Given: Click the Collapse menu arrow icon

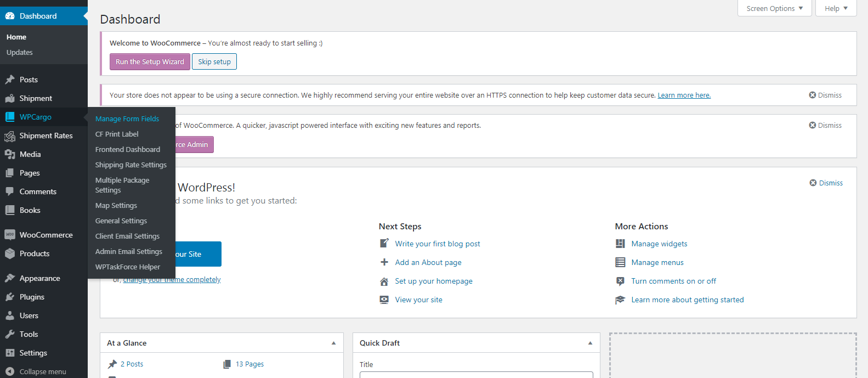Looking at the screenshot, I should click(10, 371).
